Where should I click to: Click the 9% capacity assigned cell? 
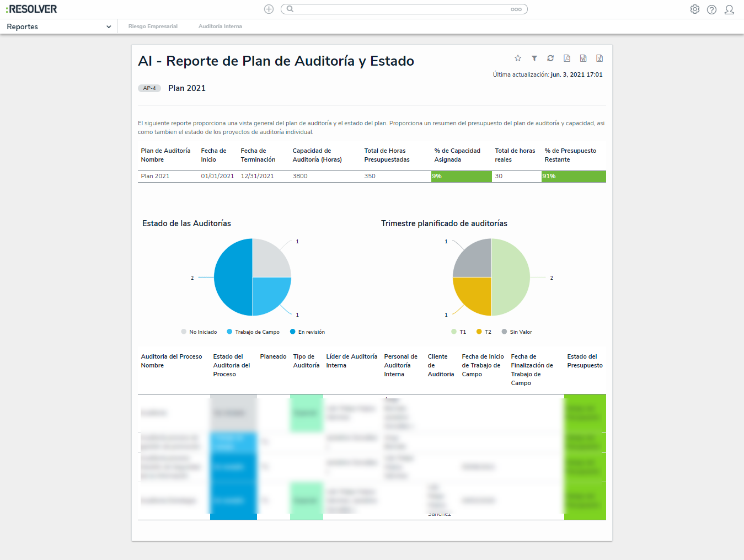coord(461,177)
